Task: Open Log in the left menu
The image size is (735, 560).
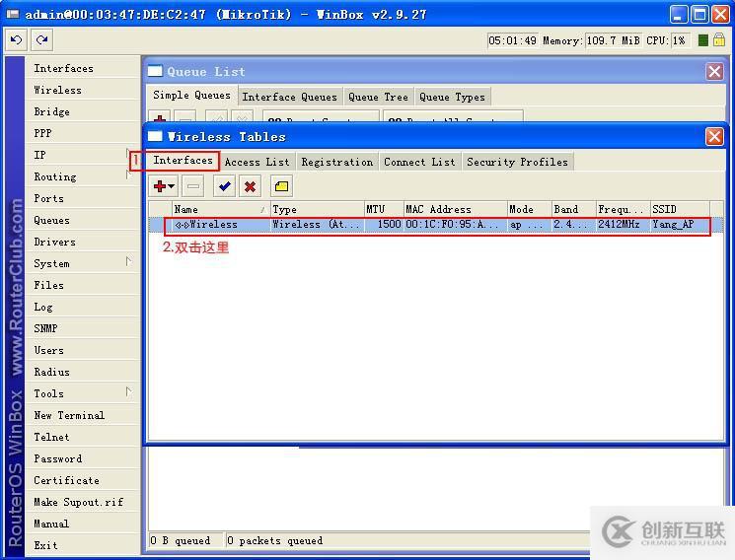Action: pos(83,307)
